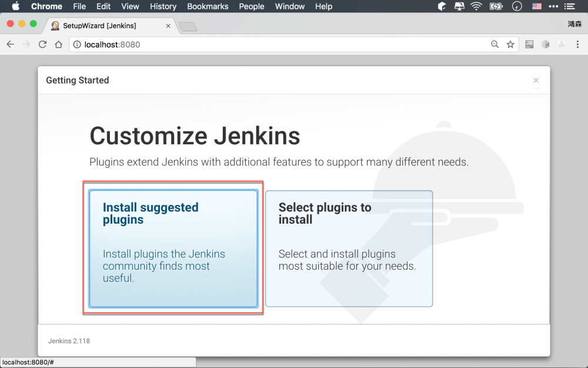Click the Install suggested plugins option
Viewport: 588px width, 368px height.
pos(173,248)
